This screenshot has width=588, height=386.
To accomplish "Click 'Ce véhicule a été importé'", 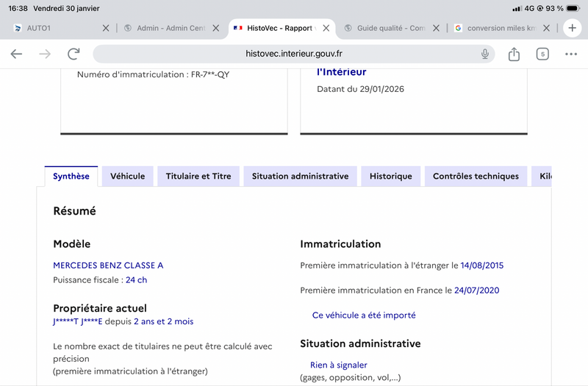I will (x=364, y=315).
